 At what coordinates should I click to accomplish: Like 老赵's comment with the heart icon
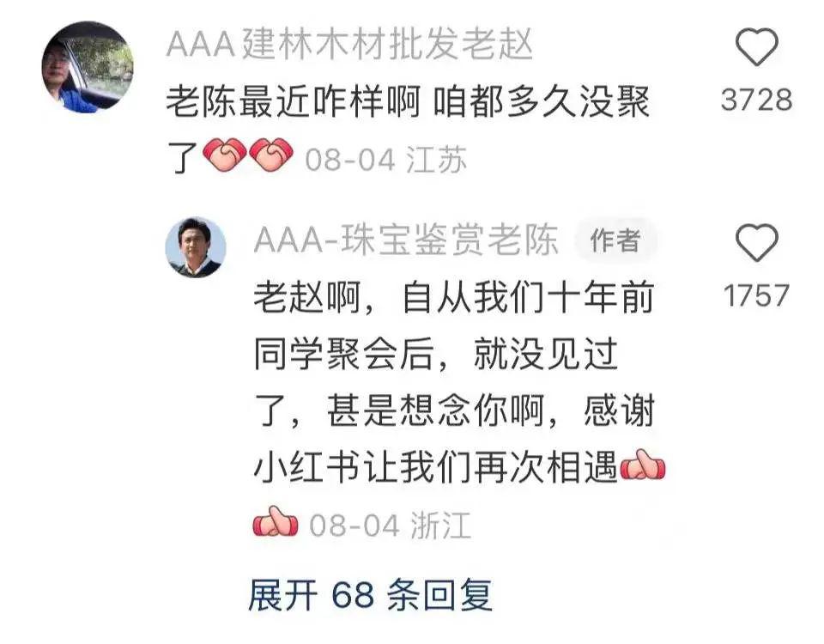pos(756,47)
